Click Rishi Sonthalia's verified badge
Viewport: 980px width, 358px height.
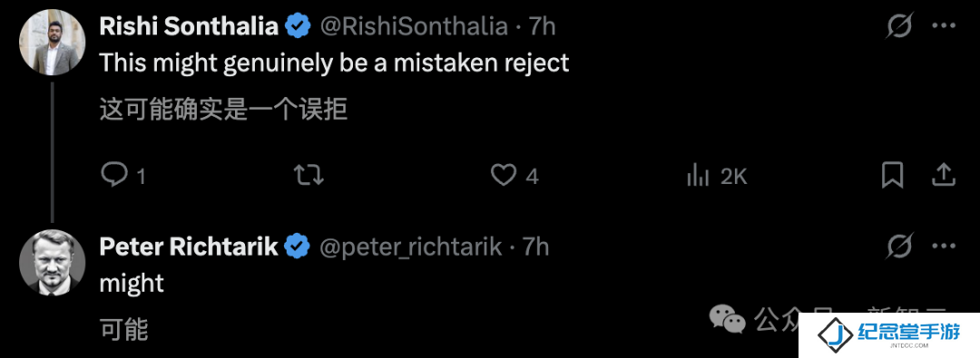(298, 26)
